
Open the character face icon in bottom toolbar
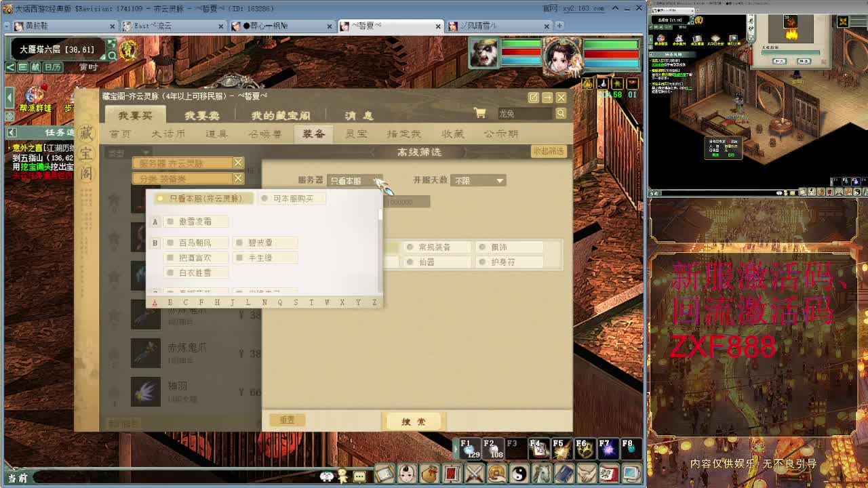click(407, 473)
